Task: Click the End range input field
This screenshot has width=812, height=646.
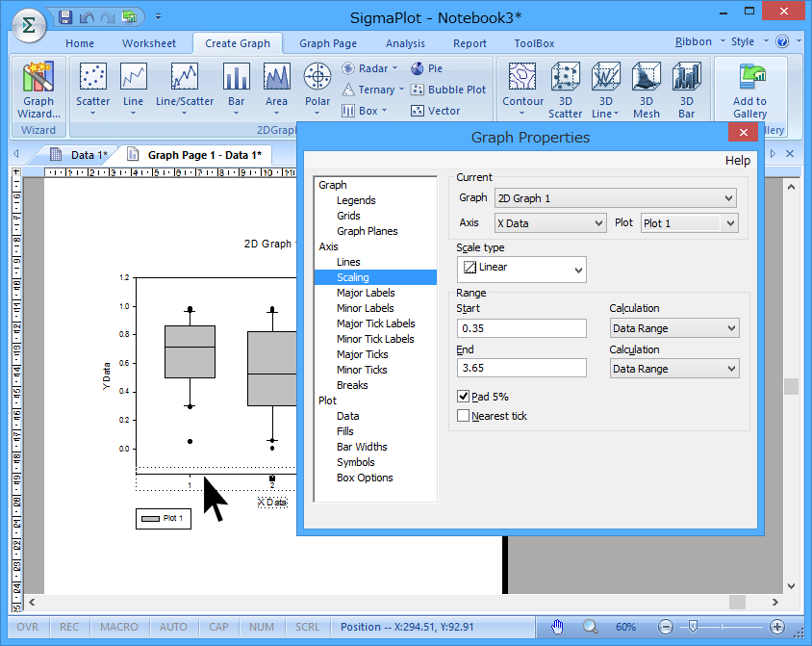Action: (521, 368)
